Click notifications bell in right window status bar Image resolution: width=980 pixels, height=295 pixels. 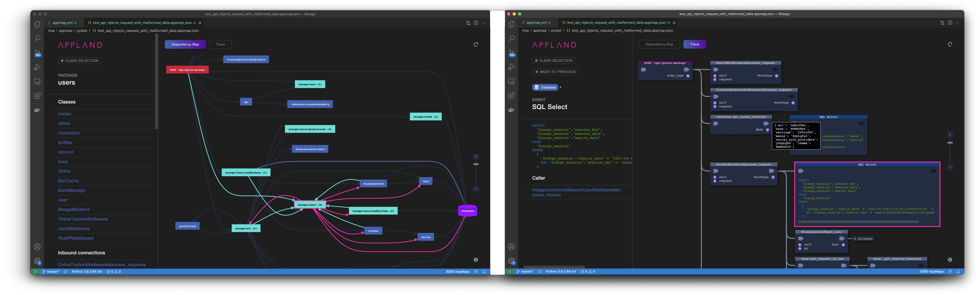[958, 271]
